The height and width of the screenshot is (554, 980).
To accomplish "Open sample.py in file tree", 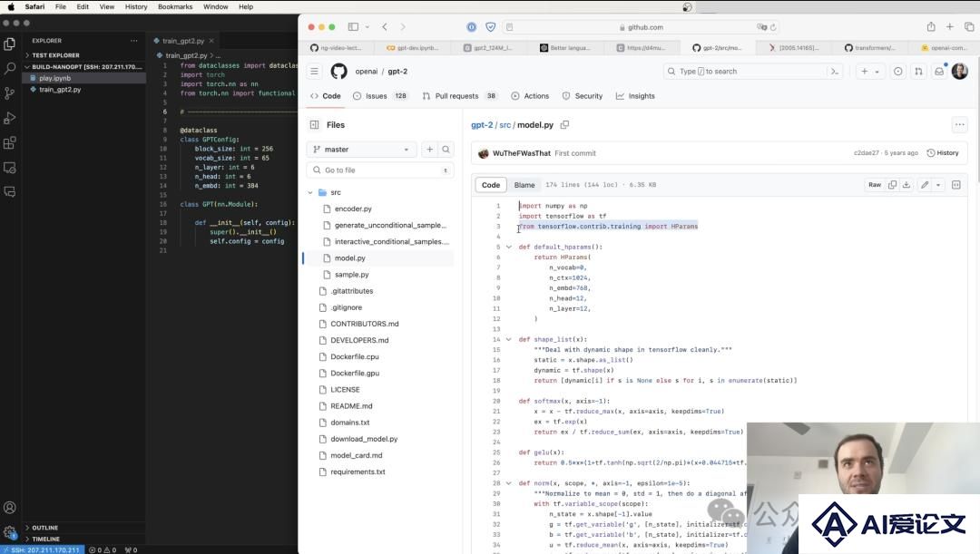I will tap(351, 275).
